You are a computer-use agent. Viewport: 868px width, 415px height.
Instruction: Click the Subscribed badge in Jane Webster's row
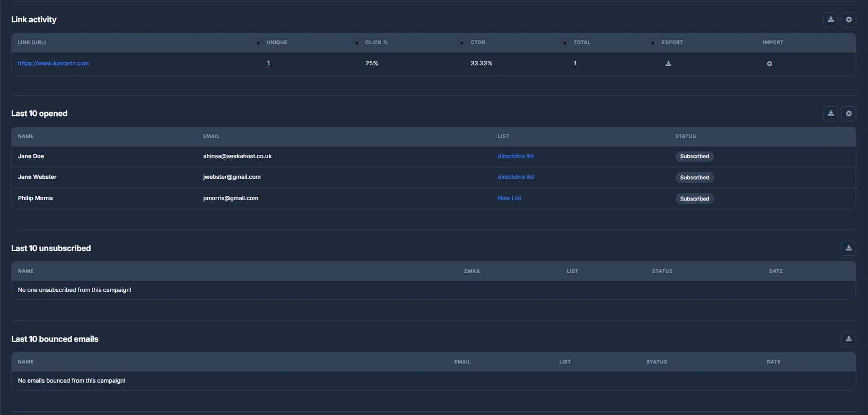point(695,178)
